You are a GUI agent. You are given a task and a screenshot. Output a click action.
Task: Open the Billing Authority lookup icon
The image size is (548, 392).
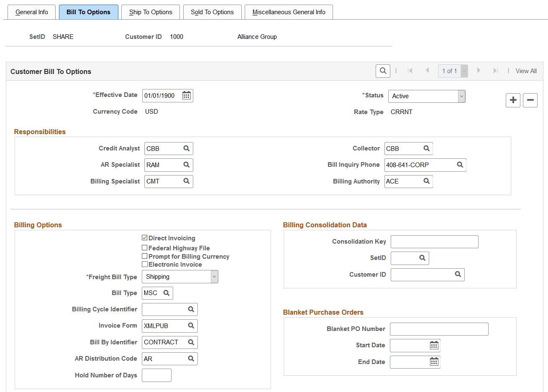point(426,181)
